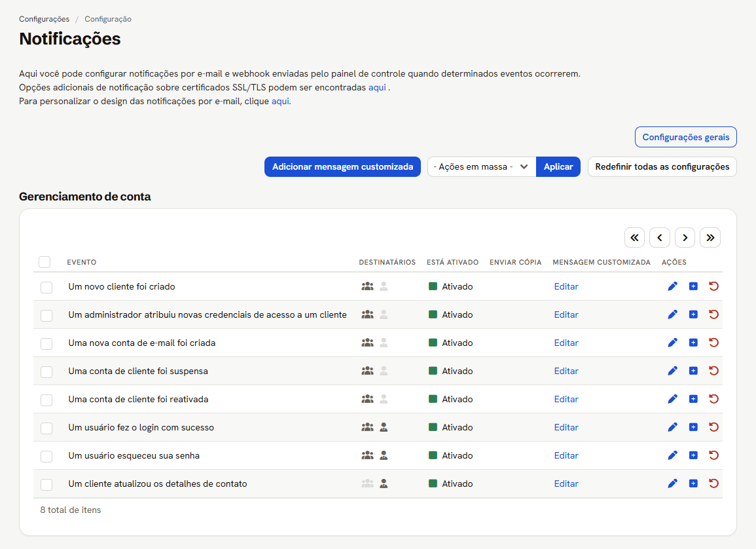Check the box for 'Um usuário esqueceu sua senha'

click(46, 457)
